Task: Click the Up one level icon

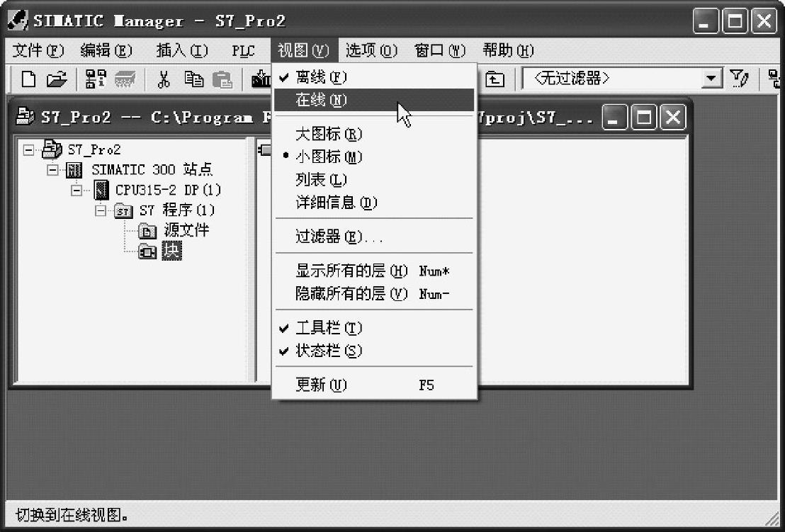Action: pos(495,79)
